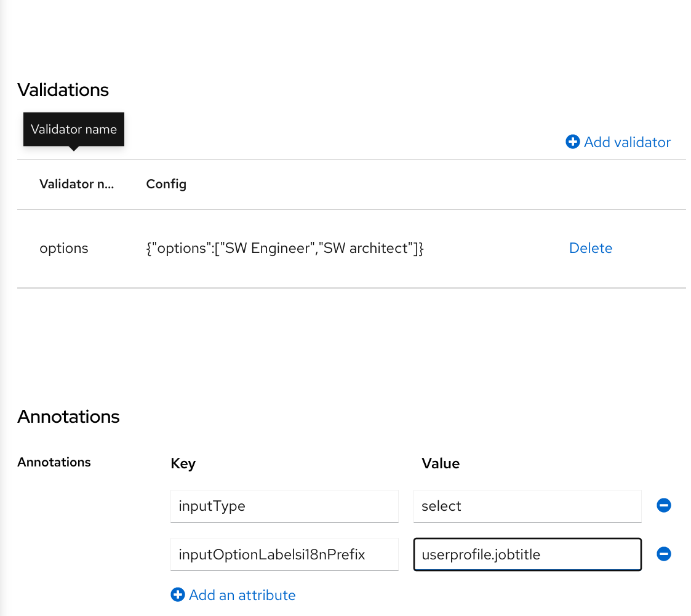Click inside the userprofile.jobtitle value field
This screenshot has width=691, height=616.
pyautogui.click(x=527, y=554)
